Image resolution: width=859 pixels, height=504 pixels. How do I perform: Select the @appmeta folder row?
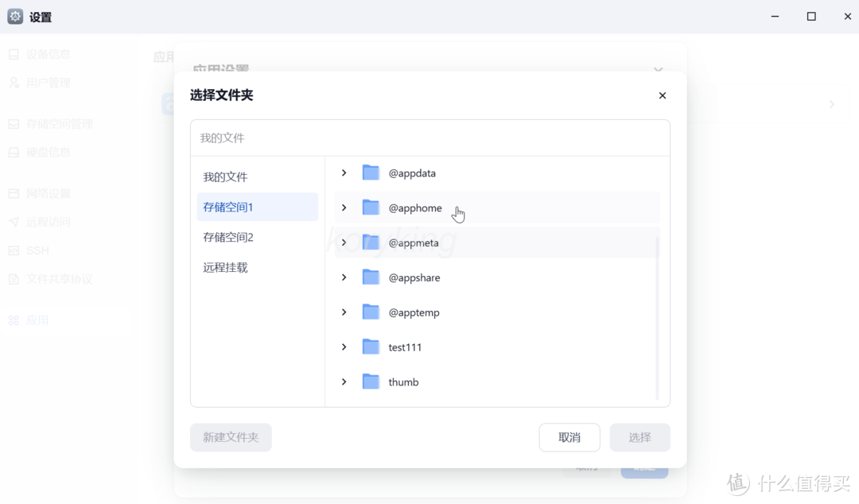tap(414, 242)
